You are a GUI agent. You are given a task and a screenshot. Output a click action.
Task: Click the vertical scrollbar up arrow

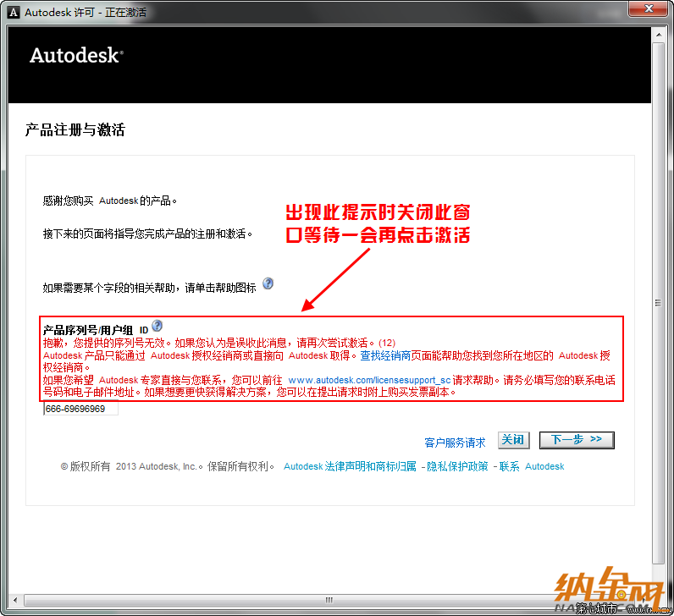point(659,35)
